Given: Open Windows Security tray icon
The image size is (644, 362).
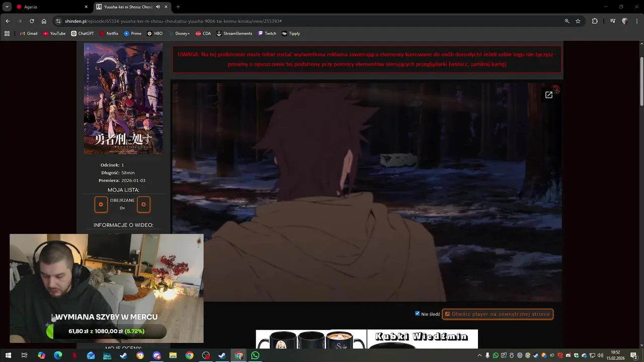Looking at the screenshot, I should pos(576,355).
